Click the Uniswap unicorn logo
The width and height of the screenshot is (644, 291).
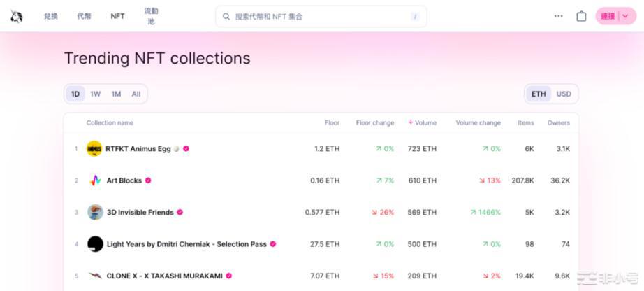(16, 16)
